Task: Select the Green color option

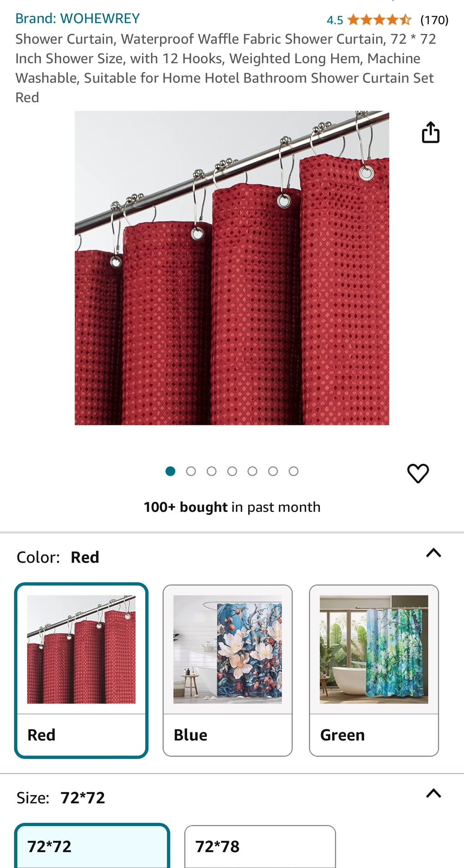Action: click(x=374, y=670)
